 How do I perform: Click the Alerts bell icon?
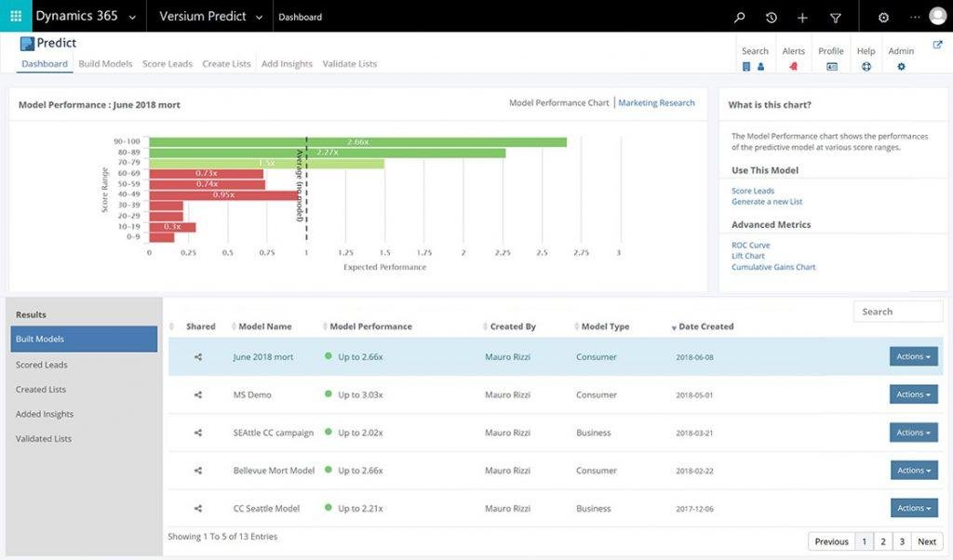[793, 66]
